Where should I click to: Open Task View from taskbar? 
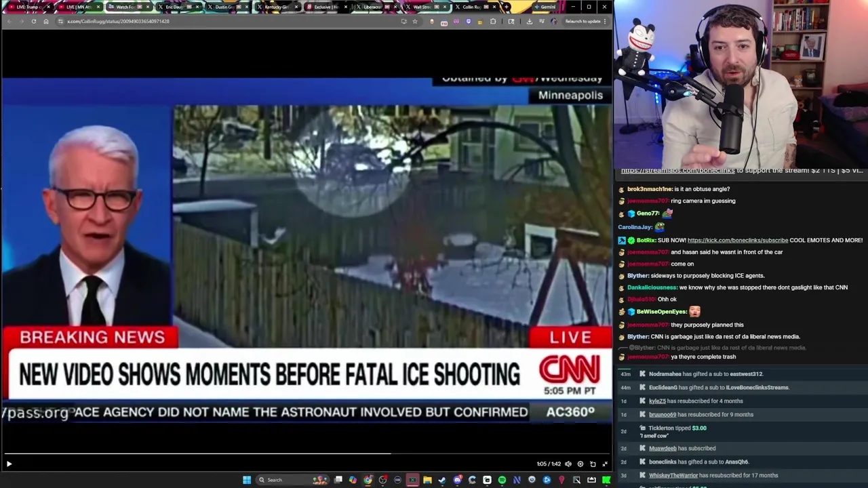click(338, 480)
